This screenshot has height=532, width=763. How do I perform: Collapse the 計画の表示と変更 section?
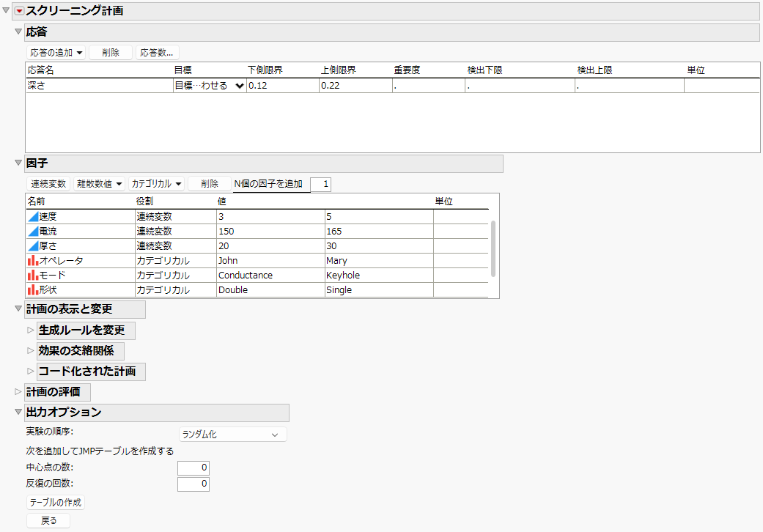coord(18,309)
